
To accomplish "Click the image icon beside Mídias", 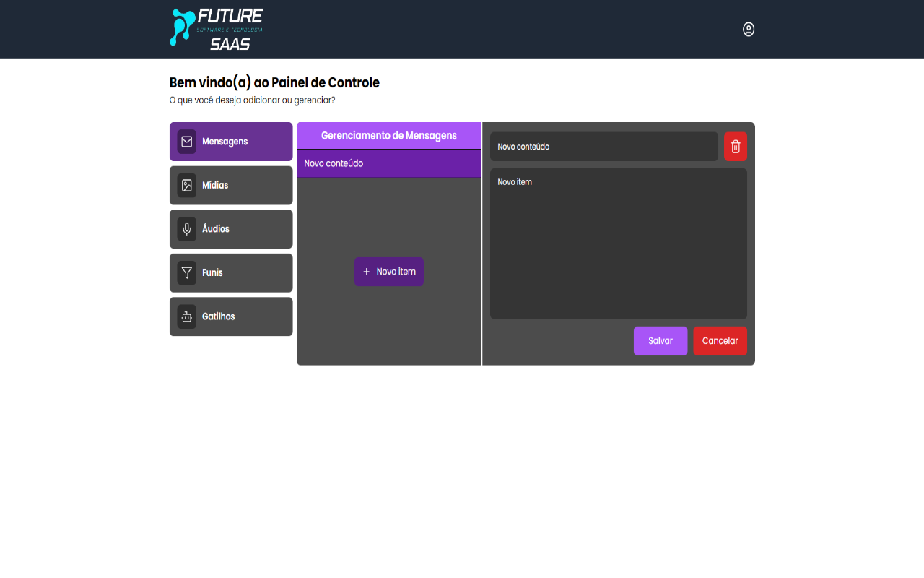I will pyautogui.click(x=187, y=186).
